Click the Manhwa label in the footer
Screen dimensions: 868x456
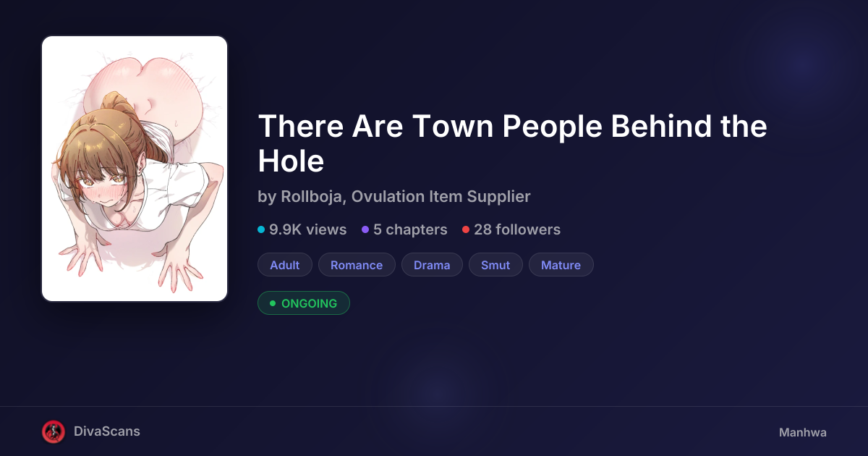tap(803, 432)
